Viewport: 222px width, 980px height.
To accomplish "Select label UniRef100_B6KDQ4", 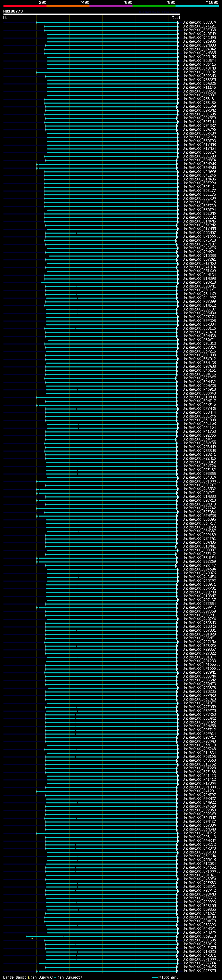I will pyautogui.click(x=199, y=324).
